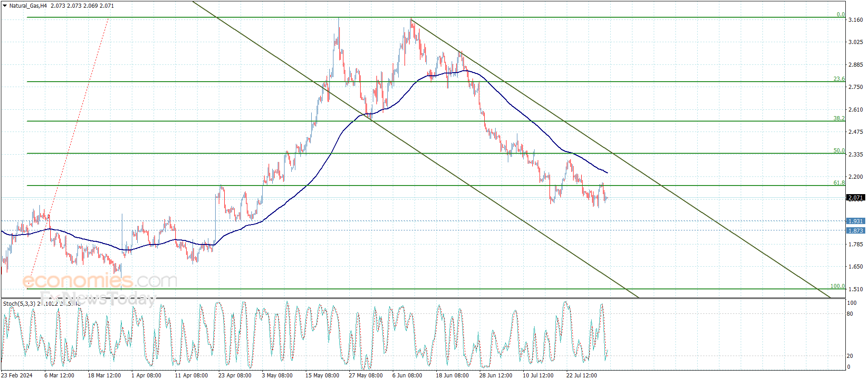Click the 100 level on Stochastic scale

852,303
